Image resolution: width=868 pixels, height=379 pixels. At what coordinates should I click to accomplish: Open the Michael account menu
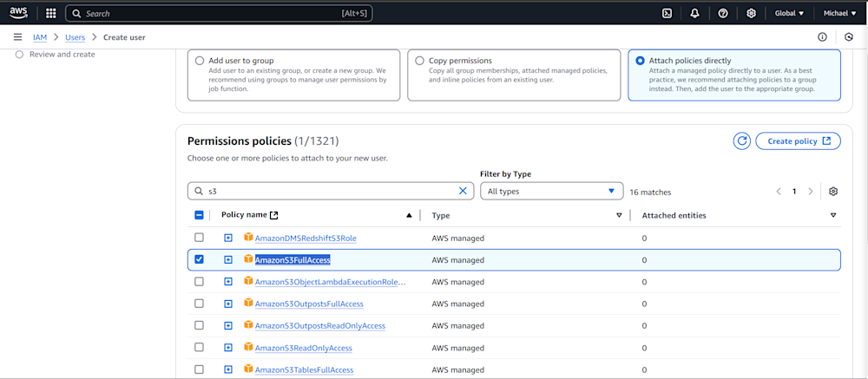[x=839, y=13]
